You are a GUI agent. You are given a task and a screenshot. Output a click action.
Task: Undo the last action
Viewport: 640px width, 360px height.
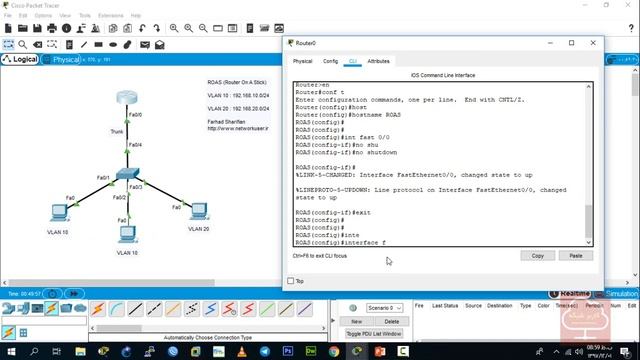[142, 28]
